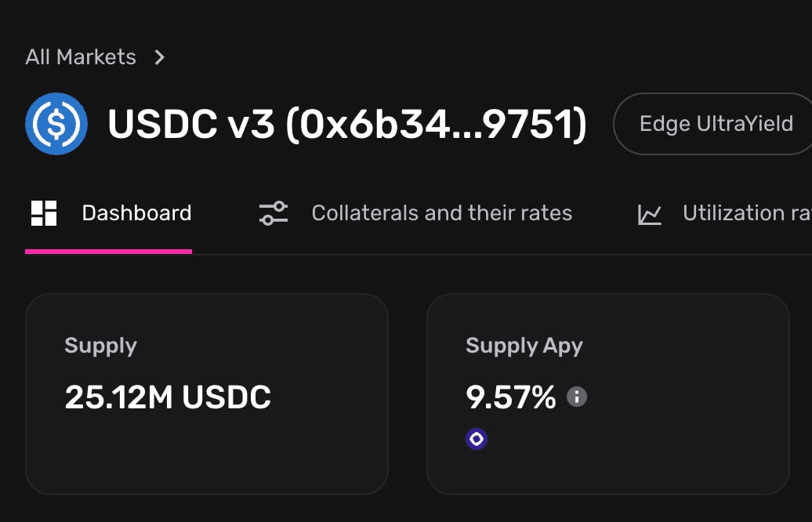This screenshot has width=812, height=522.
Task: Go back to All Markets
Action: coord(81,57)
